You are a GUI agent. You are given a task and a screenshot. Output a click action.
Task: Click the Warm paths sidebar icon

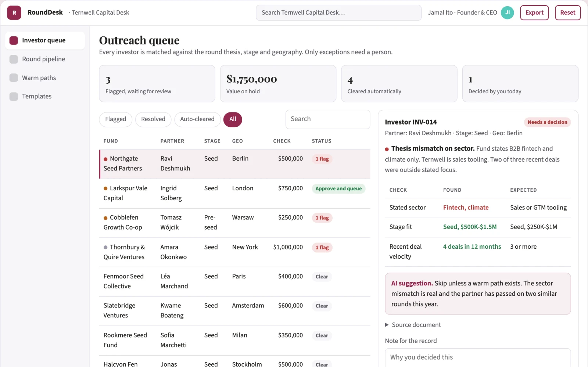pyautogui.click(x=14, y=78)
